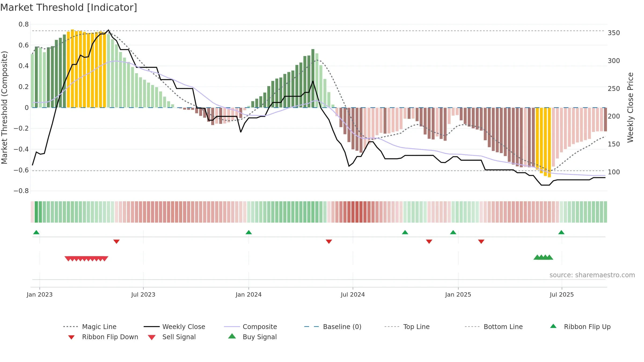Click the green Buy Signal legend triangle

(232, 336)
